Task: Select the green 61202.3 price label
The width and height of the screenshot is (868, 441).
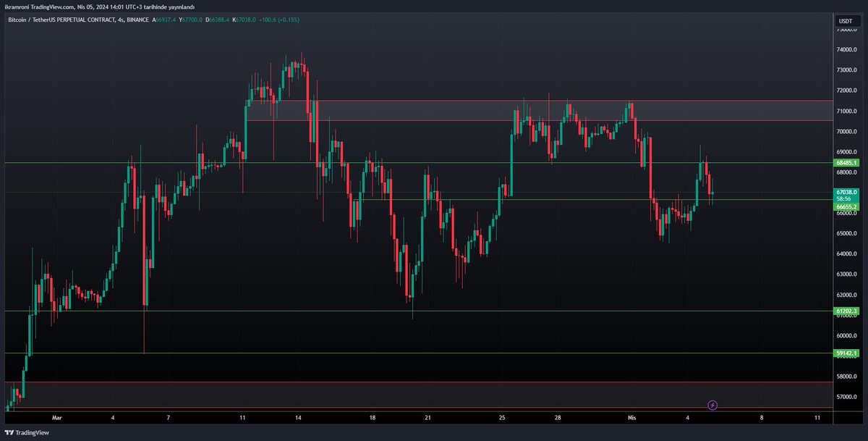Action: click(846, 311)
